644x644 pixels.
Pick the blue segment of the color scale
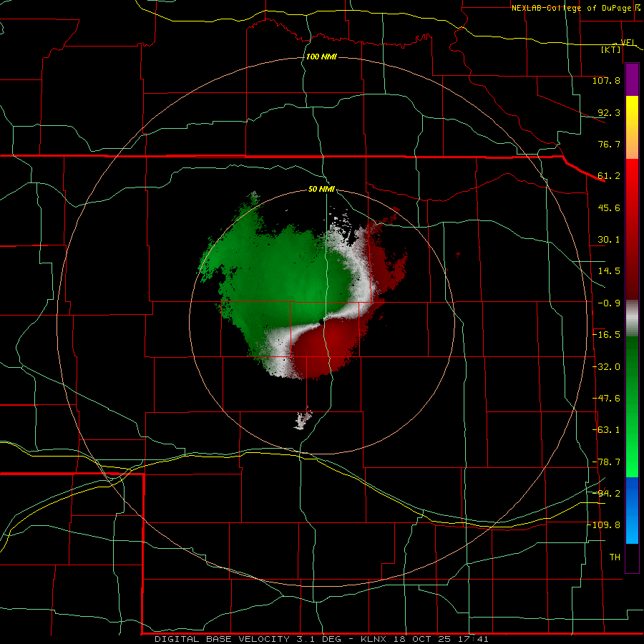click(x=632, y=510)
